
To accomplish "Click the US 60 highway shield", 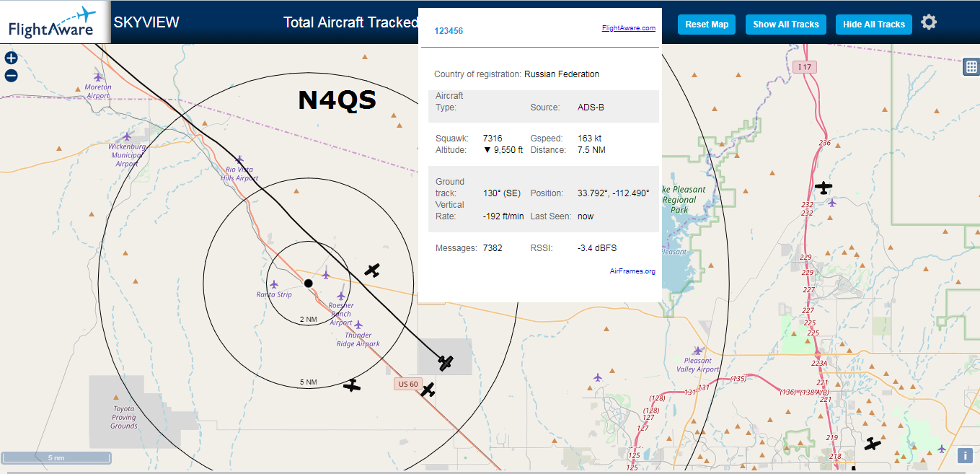I will (407, 384).
